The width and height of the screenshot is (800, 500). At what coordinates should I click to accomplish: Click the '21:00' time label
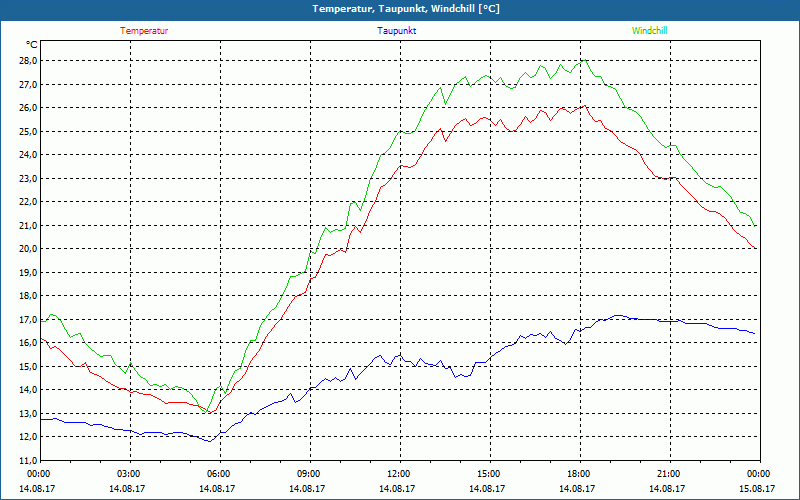(668, 474)
